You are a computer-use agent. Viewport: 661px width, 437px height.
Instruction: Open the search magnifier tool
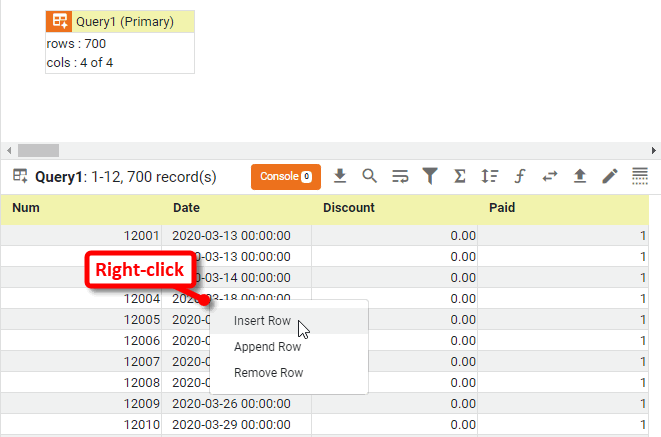(x=369, y=176)
